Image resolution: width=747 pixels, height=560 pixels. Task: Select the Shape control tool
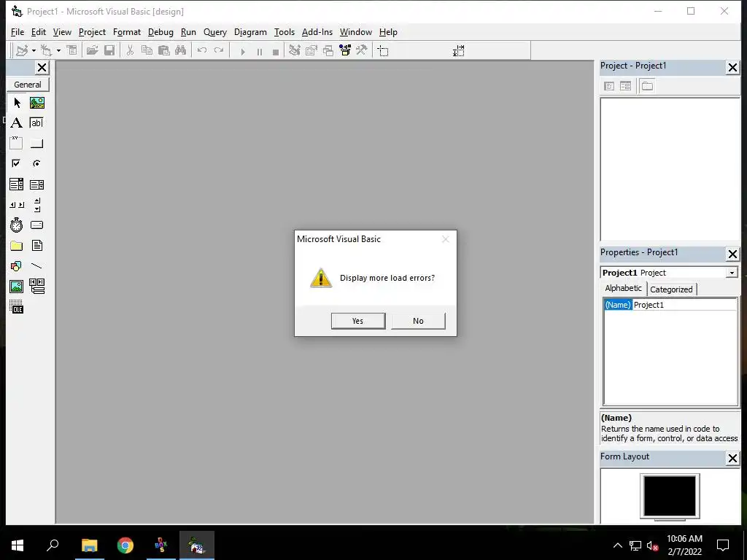(x=17, y=265)
